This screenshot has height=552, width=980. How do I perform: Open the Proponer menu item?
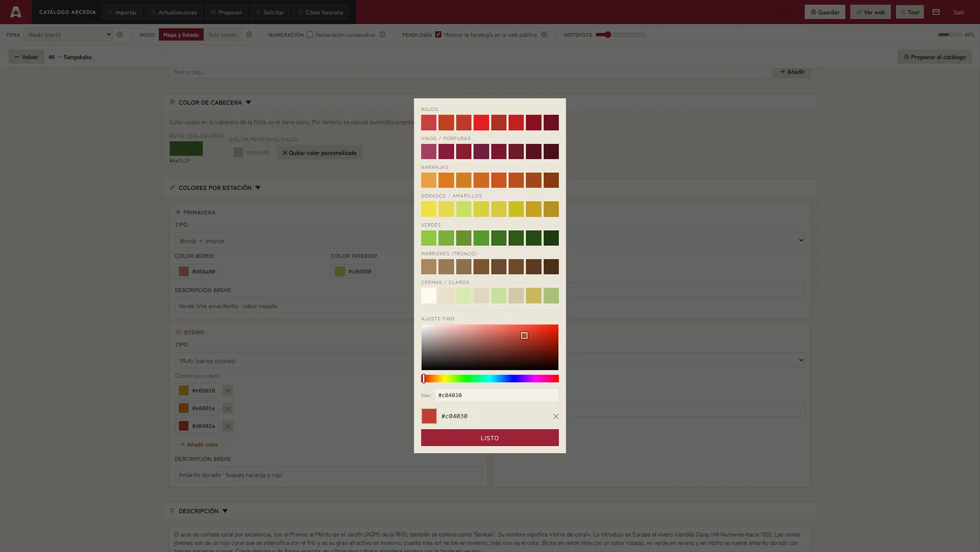tap(226, 12)
